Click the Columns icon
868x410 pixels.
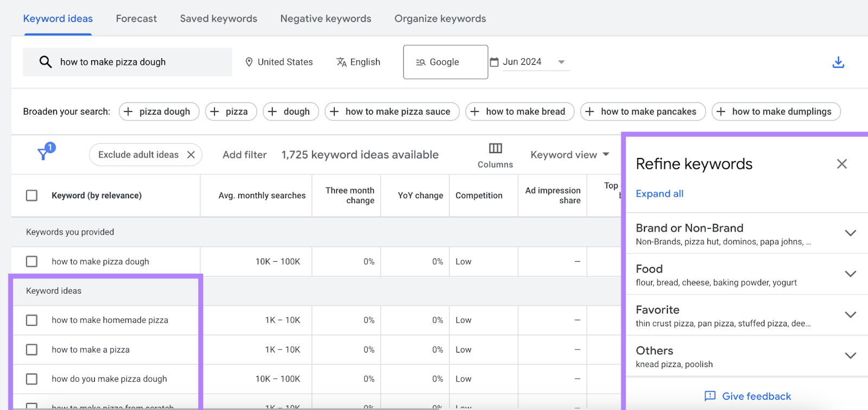tap(495, 148)
